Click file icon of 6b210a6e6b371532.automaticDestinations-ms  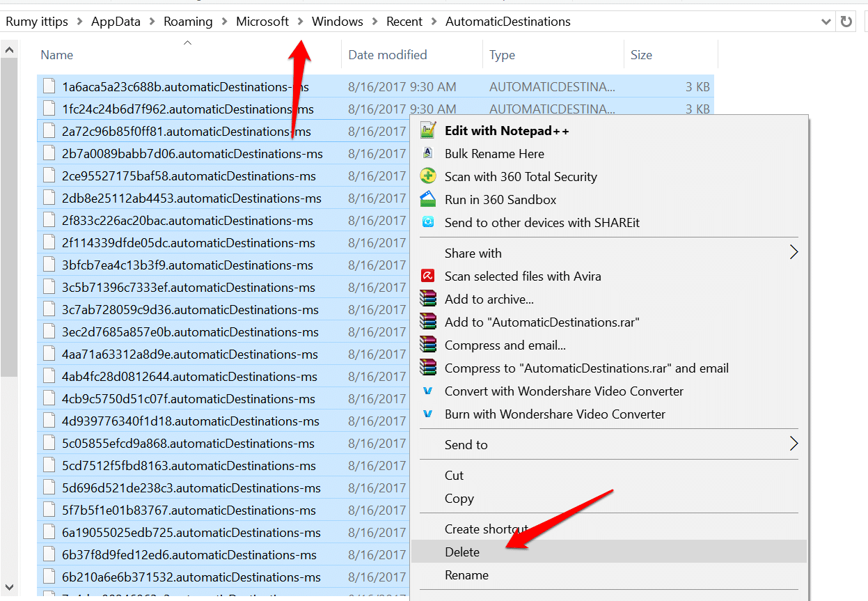49,577
